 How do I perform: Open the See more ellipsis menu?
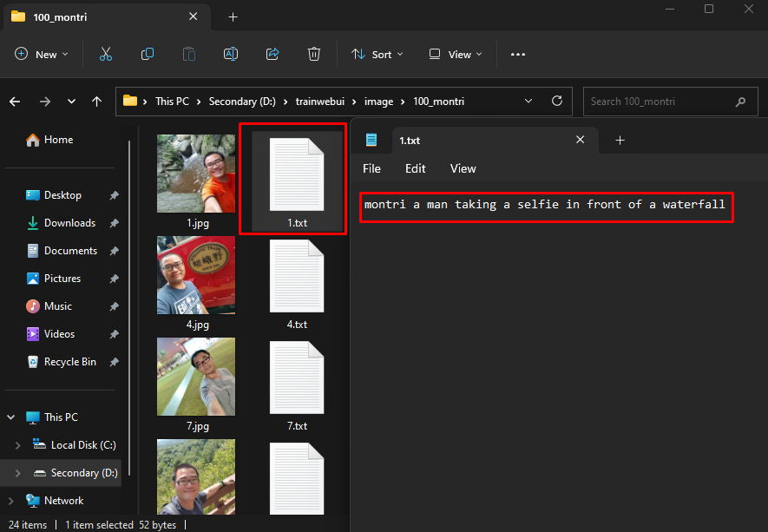coord(518,54)
